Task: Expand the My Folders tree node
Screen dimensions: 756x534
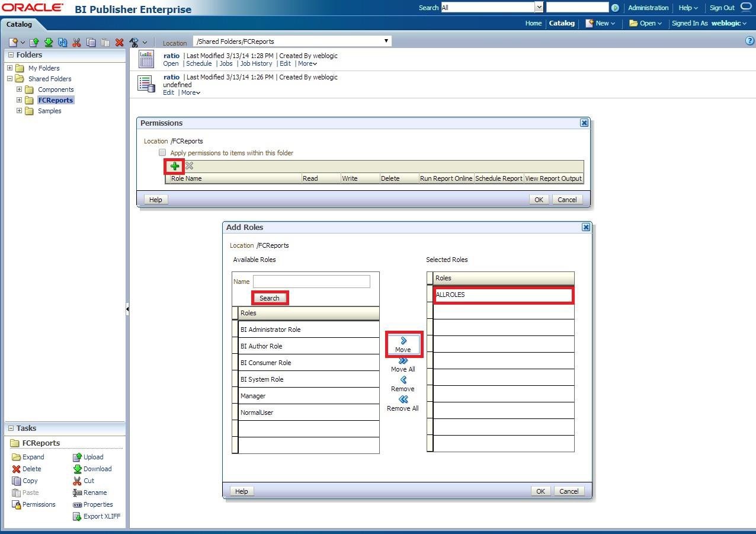Action: (9, 68)
